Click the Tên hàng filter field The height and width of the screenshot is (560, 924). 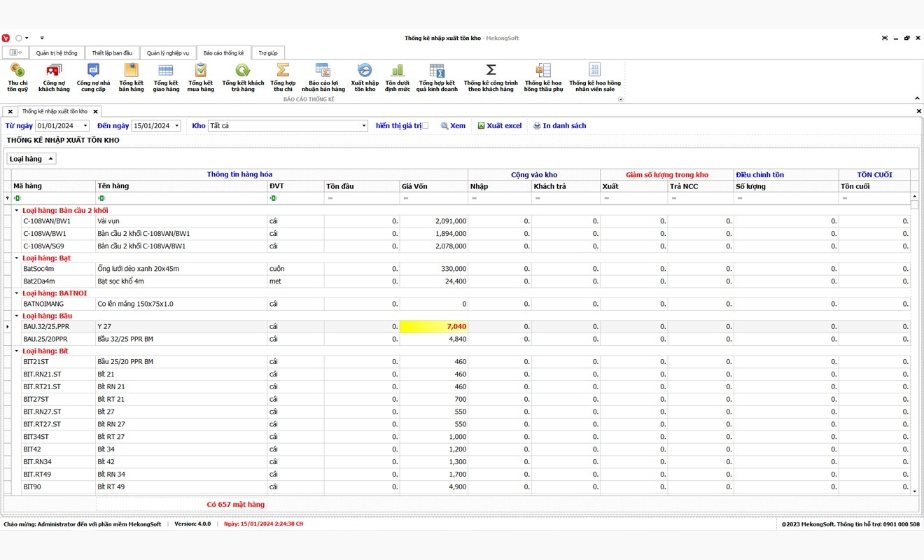pos(182,199)
